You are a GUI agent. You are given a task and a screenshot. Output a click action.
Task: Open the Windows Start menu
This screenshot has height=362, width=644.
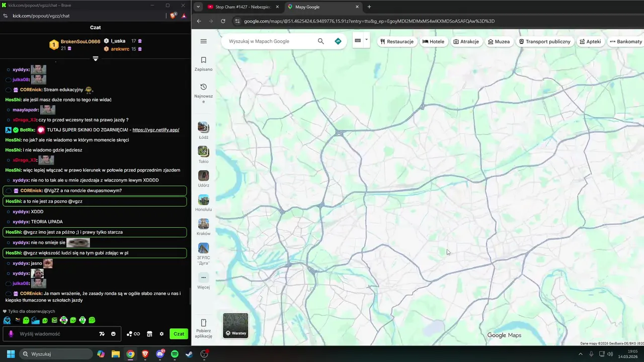click(11, 354)
